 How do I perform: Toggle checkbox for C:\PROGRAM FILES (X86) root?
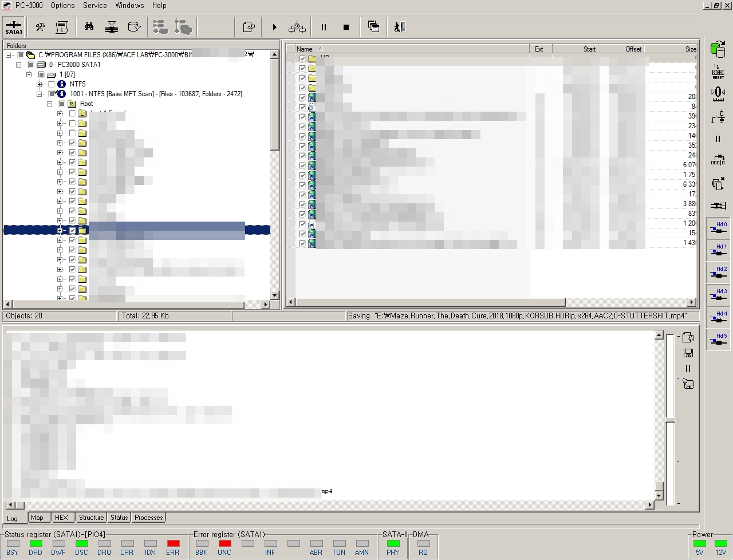[21, 55]
